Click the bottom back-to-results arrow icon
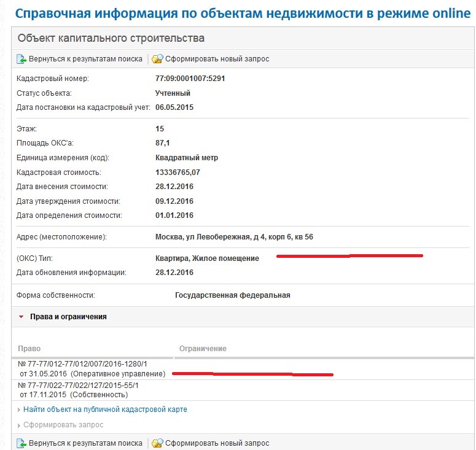This screenshot has height=450, width=476. [x=21, y=443]
